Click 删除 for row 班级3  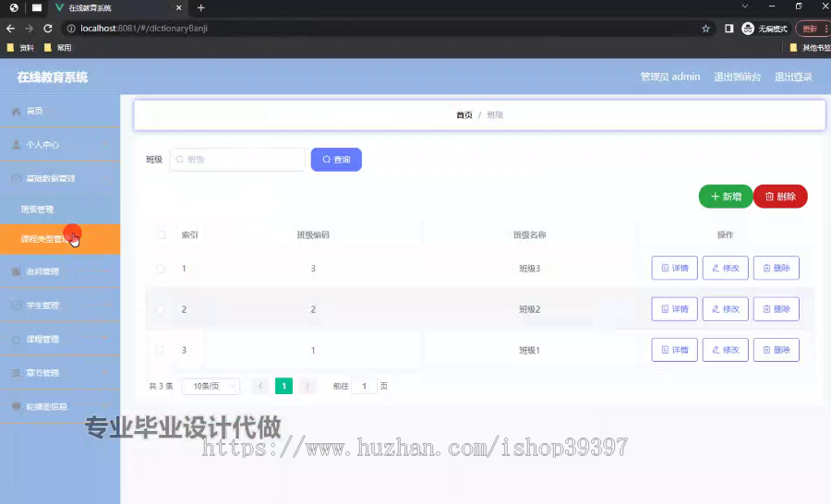(776, 269)
